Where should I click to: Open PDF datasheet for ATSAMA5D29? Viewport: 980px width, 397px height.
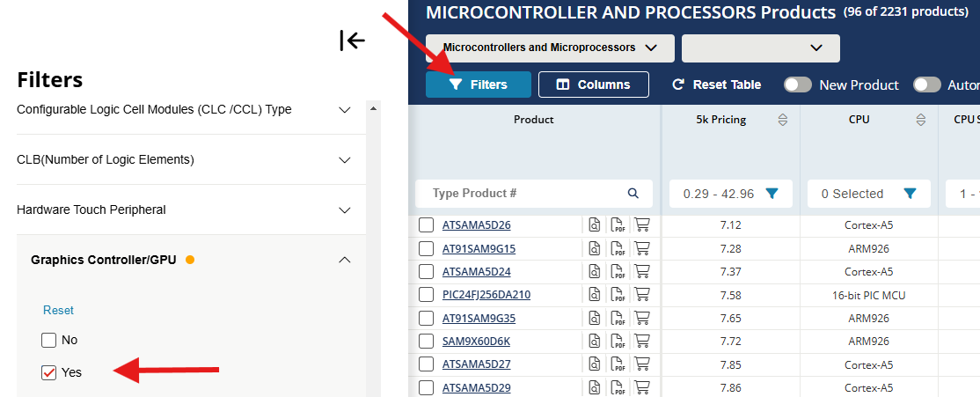pos(618,388)
